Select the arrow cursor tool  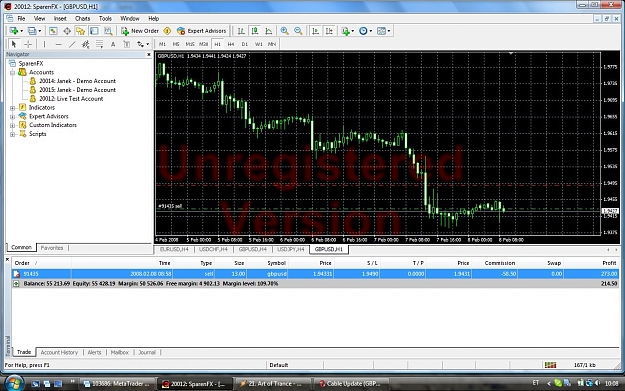(x=14, y=44)
